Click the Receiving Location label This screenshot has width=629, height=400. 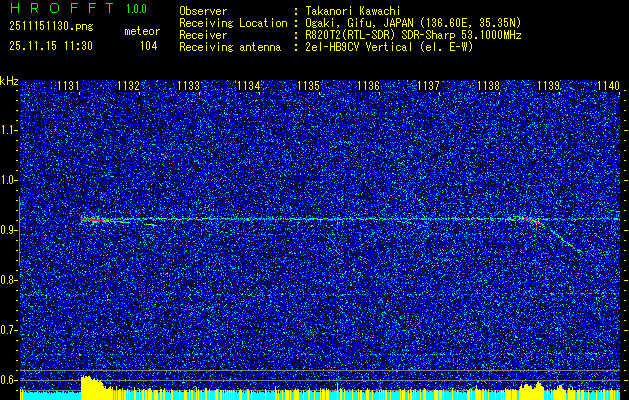233,23
